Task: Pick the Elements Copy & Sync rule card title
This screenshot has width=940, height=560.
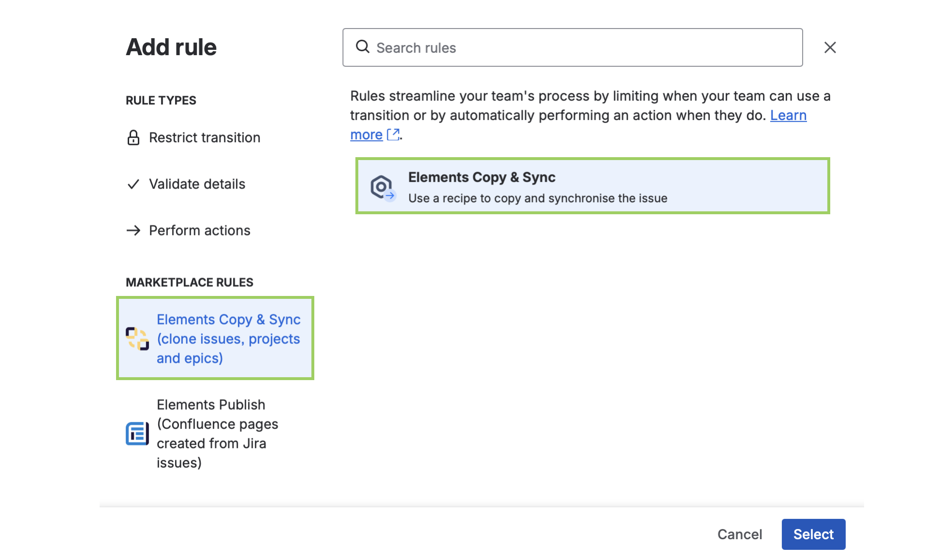Action: coord(482,177)
